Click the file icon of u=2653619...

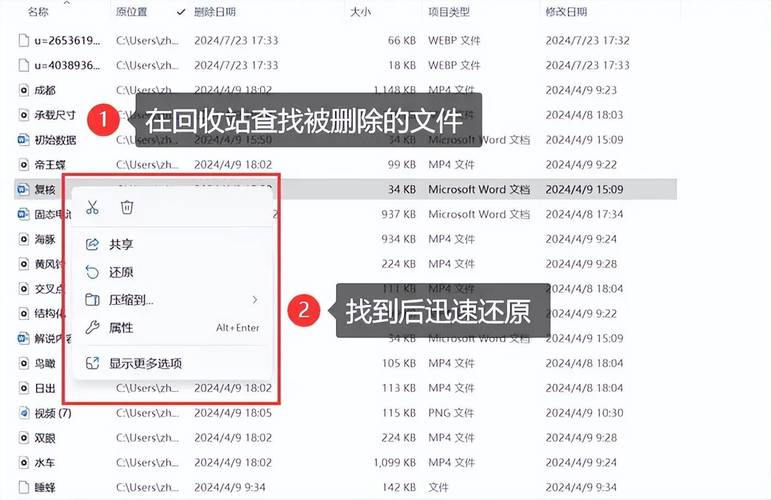pos(24,40)
